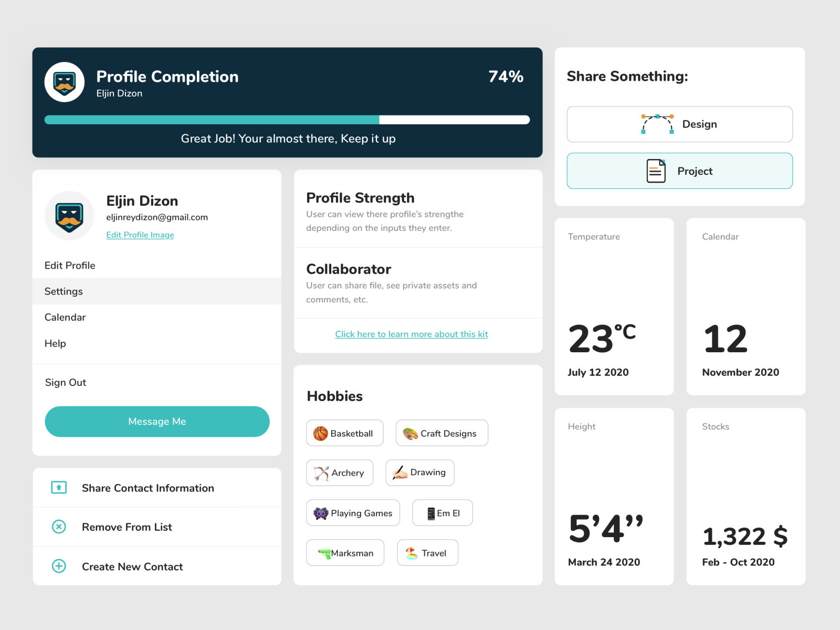Open the learn more about this kit link
Viewport: 840px width, 630px height.
(x=411, y=334)
